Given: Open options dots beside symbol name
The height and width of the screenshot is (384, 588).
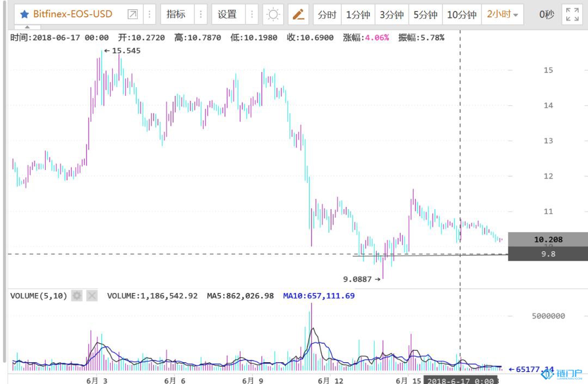Looking at the screenshot, I should pyautogui.click(x=150, y=15).
